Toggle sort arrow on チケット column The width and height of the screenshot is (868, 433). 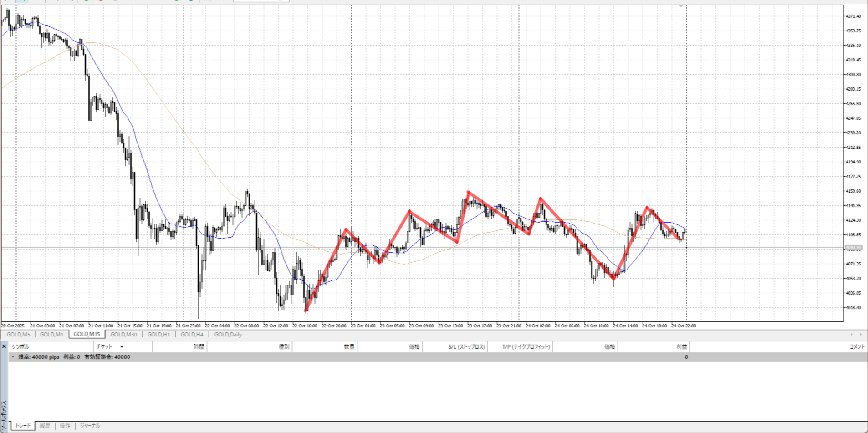pos(122,347)
